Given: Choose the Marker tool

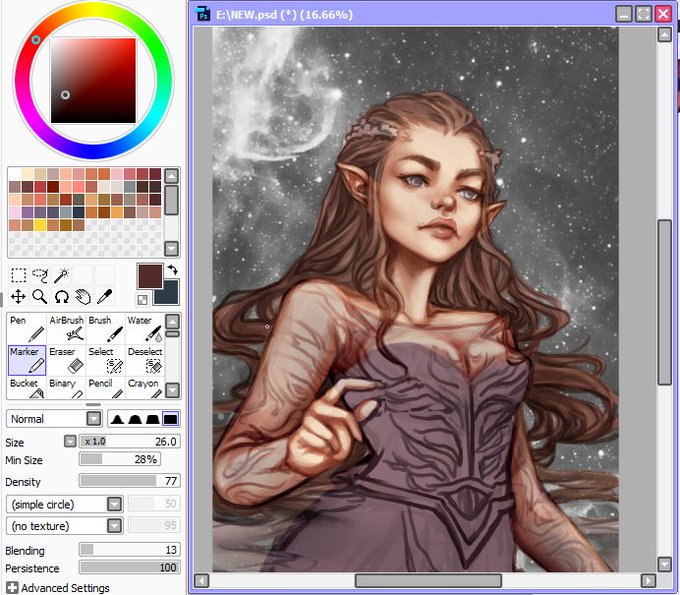Looking at the screenshot, I should 27,360.
